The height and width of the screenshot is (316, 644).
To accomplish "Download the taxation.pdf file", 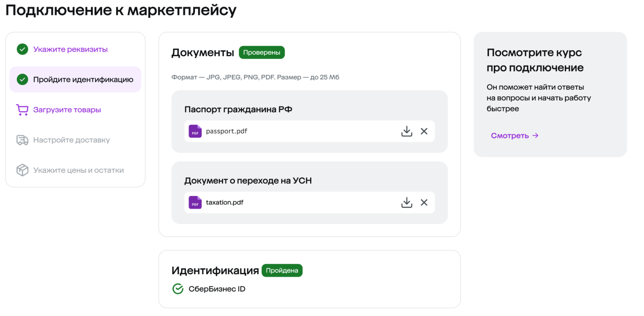I will (x=406, y=202).
